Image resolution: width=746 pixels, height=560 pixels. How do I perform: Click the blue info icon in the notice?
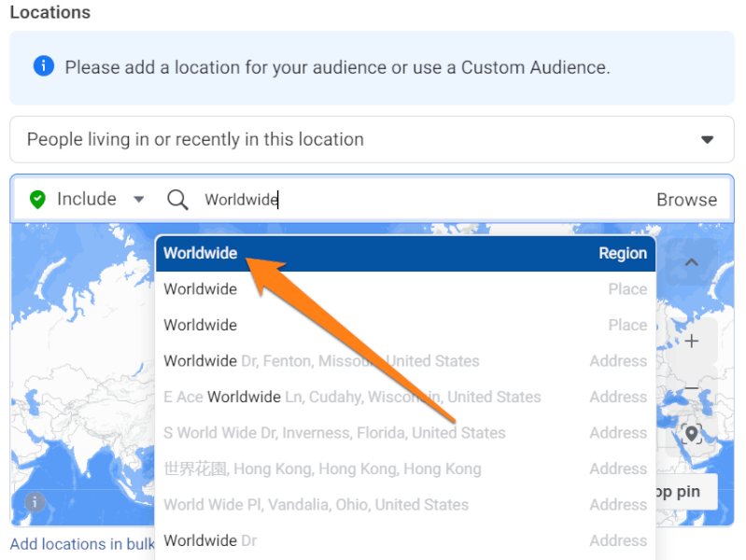(x=43, y=66)
